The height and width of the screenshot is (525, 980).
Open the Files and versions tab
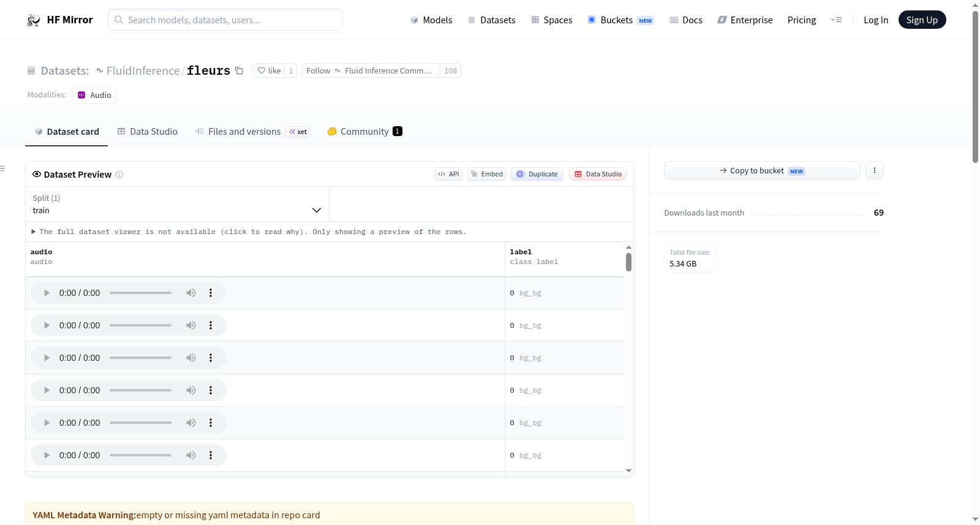(x=252, y=132)
